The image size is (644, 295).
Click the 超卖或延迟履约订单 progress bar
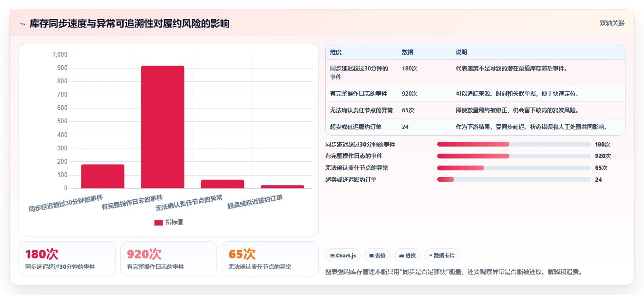tap(514, 179)
